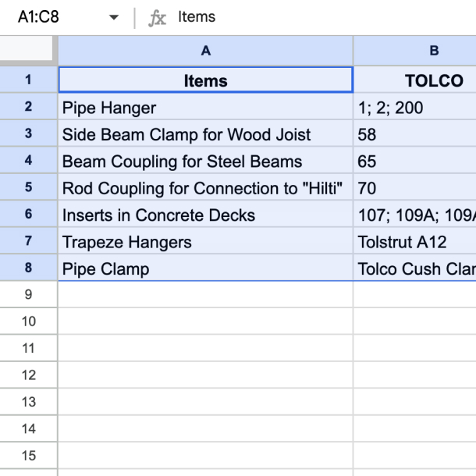The image size is (476, 476).
Task: Select Side Beam Clamp for Wood Joist cell
Action: (x=205, y=134)
